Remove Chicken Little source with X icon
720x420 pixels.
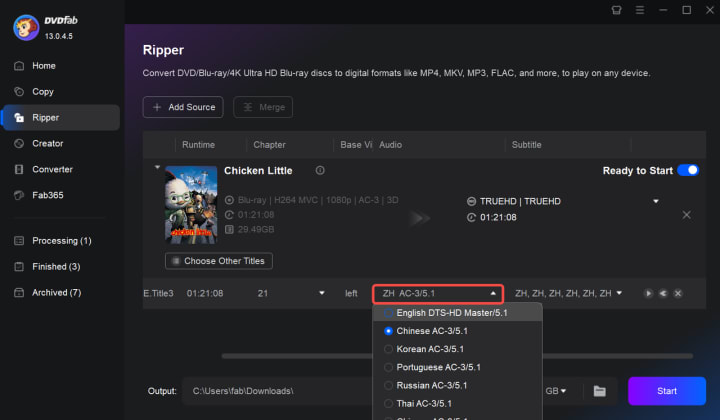pyautogui.click(x=686, y=215)
